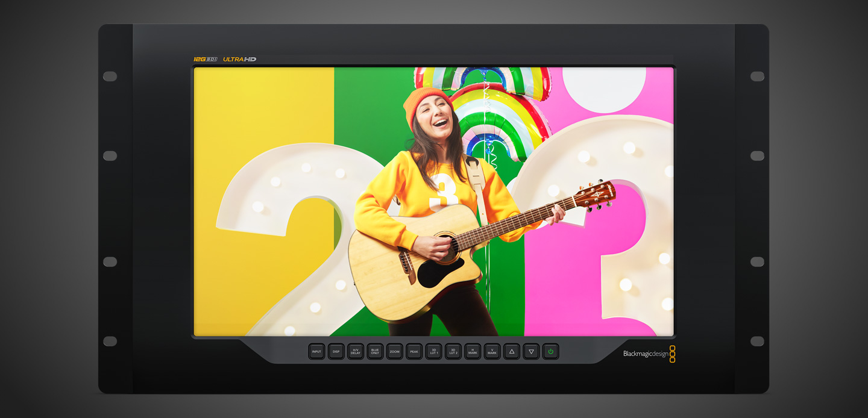868x418 pixels.
Task: Enable the ZOOM function
Action: (394, 351)
